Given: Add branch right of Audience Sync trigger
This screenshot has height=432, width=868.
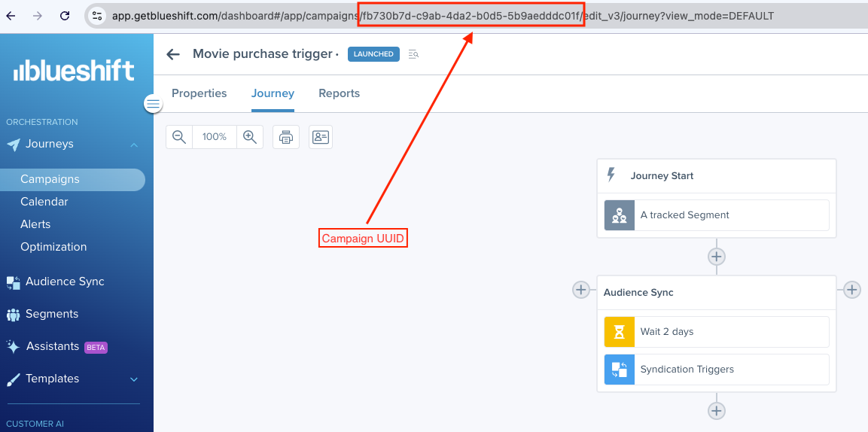Looking at the screenshot, I should tap(851, 289).
